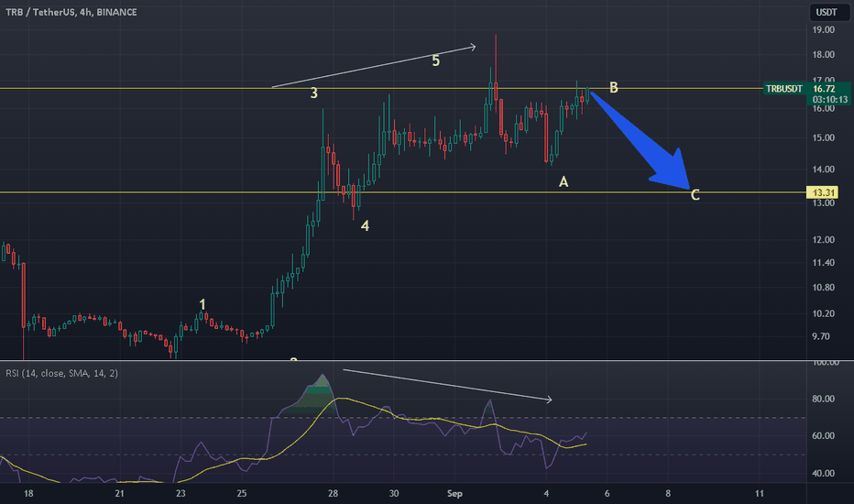
Task: Click the wave label 1
Action: pos(203,304)
